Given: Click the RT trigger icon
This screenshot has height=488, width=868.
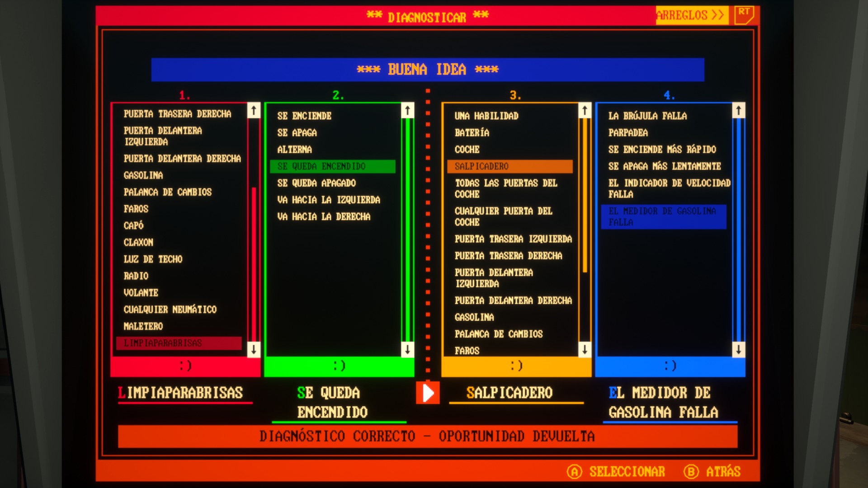Looking at the screenshot, I should (x=744, y=15).
